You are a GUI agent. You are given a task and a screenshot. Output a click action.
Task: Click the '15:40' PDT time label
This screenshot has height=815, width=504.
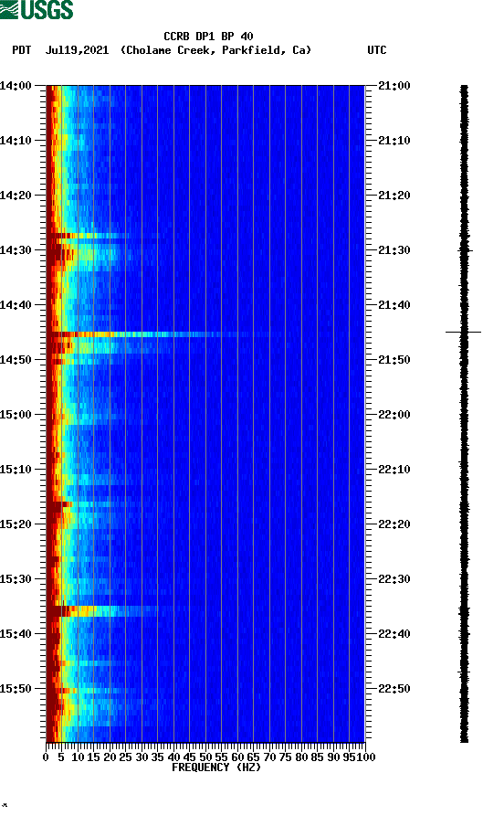(x=16, y=634)
